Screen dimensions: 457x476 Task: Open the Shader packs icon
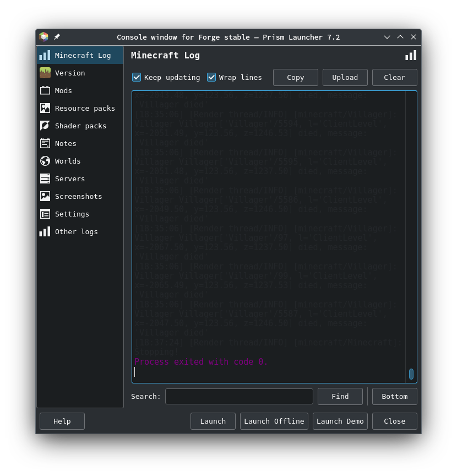click(46, 126)
